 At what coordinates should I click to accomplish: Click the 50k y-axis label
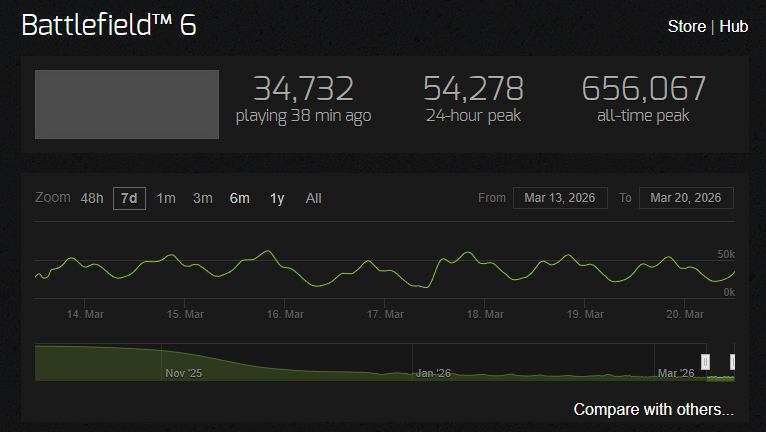726,254
